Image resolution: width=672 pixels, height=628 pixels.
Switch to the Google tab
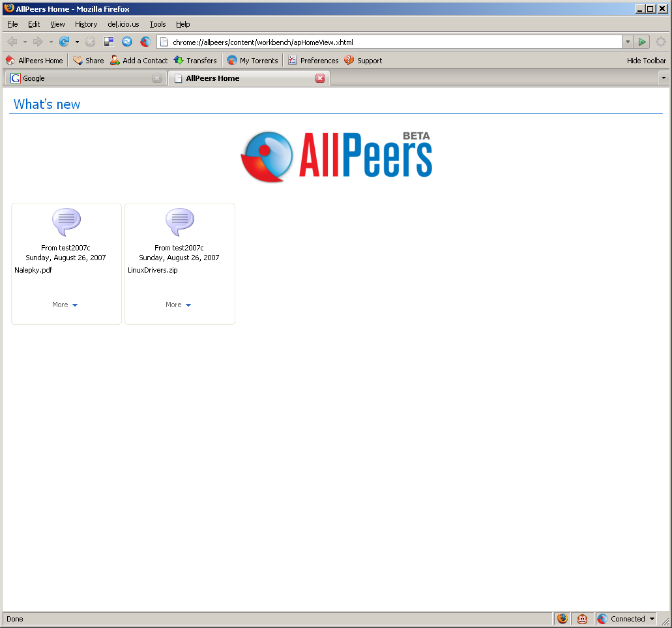(86, 78)
